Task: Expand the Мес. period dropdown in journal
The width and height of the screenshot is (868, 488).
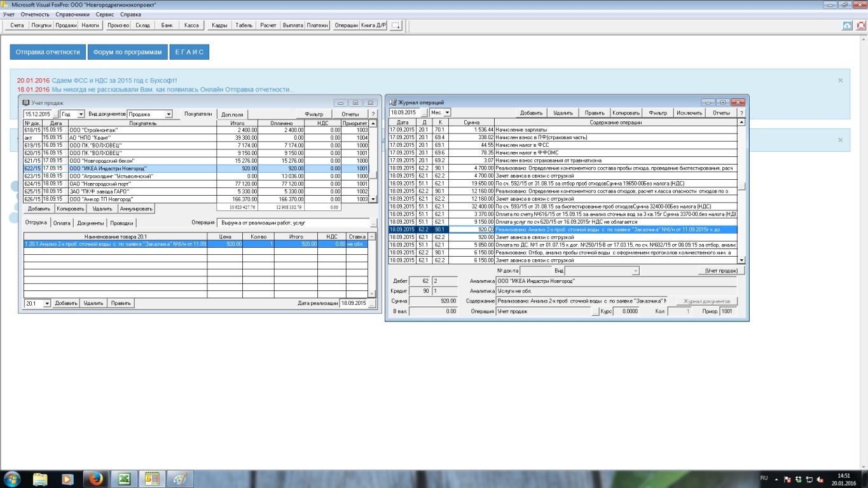Action: (447, 112)
